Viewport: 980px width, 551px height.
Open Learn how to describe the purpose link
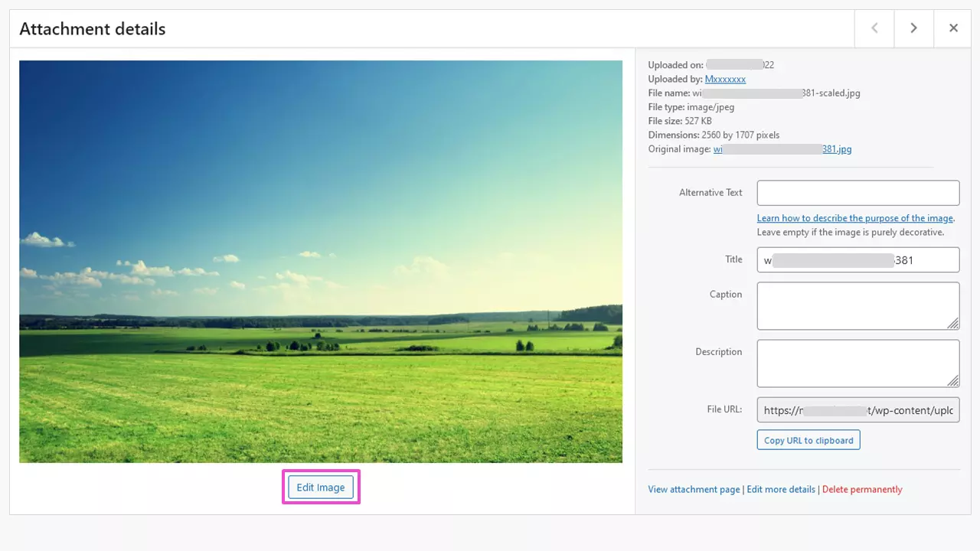[x=854, y=218]
